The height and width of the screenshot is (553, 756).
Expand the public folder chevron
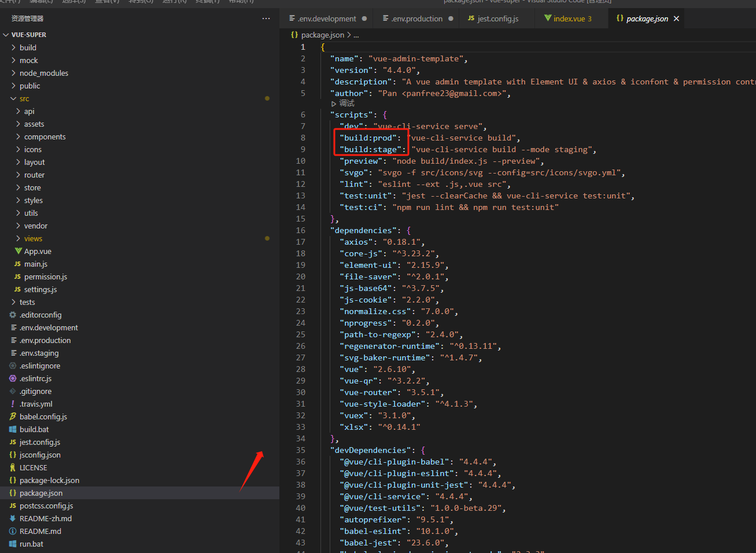tap(13, 86)
